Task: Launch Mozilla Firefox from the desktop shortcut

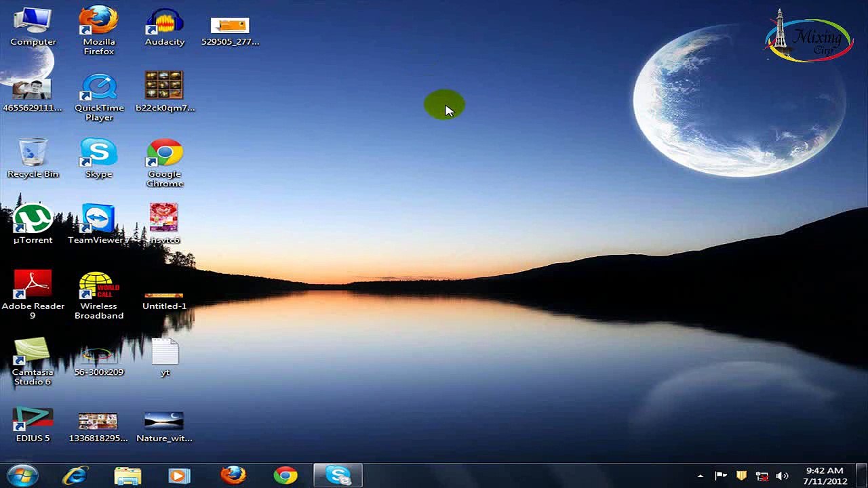Action: (x=99, y=30)
